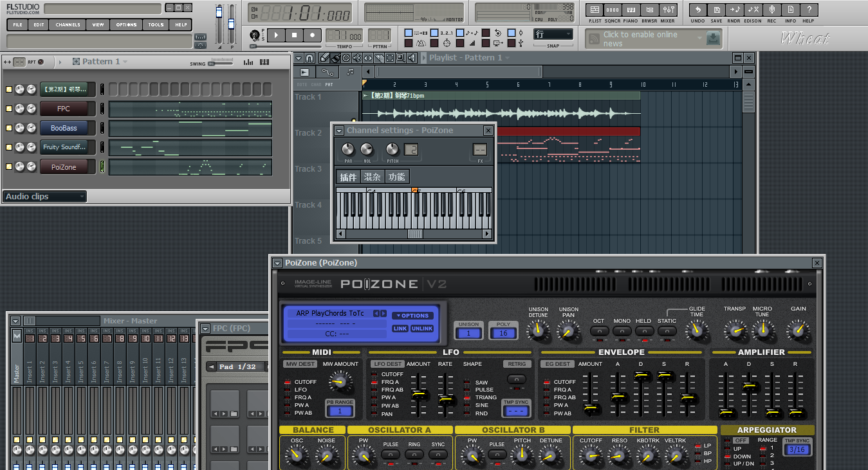Click the HELP question mark icon
The image size is (868, 470).
809,10
